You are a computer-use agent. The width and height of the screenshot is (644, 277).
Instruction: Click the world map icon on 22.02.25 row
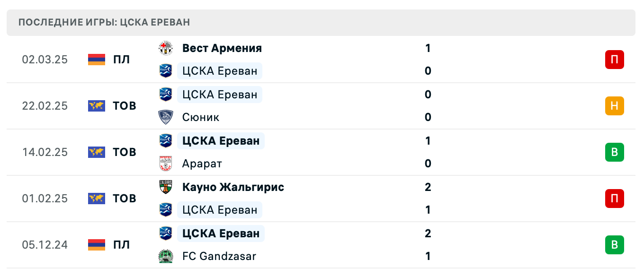click(x=97, y=106)
